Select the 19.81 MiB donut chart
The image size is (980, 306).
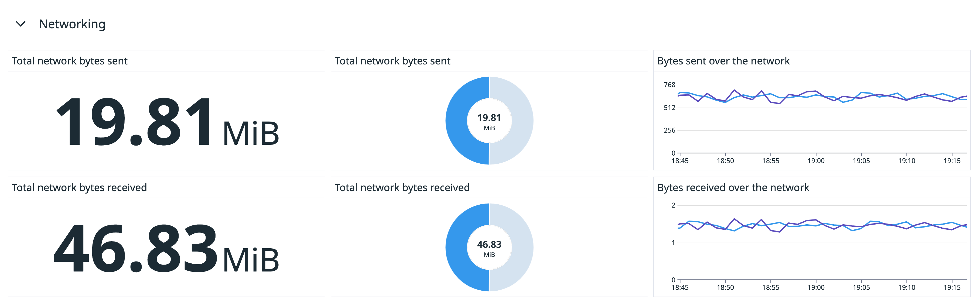click(489, 120)
